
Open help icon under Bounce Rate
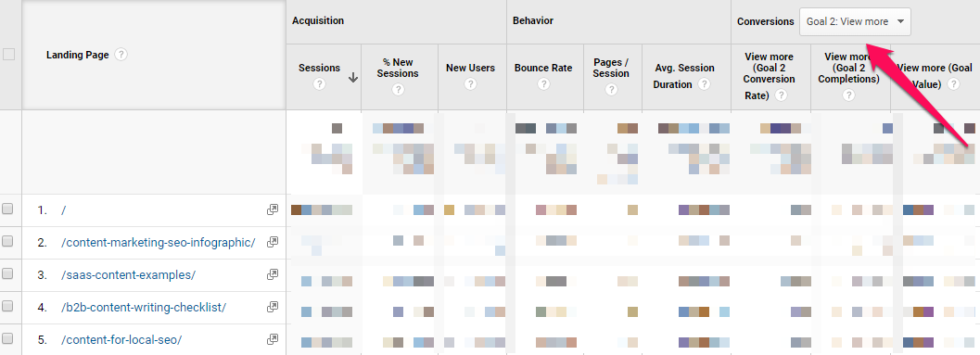pos(543,83)
